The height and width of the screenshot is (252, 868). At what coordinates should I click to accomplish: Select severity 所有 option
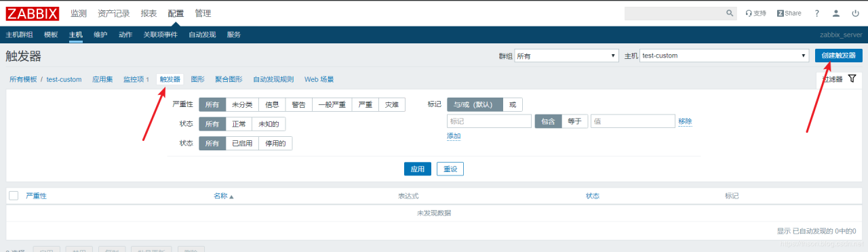pos(212,104)
